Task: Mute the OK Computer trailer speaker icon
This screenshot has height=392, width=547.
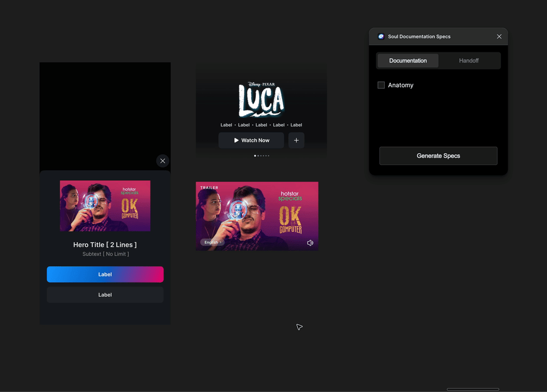Action: click(310, 243)
